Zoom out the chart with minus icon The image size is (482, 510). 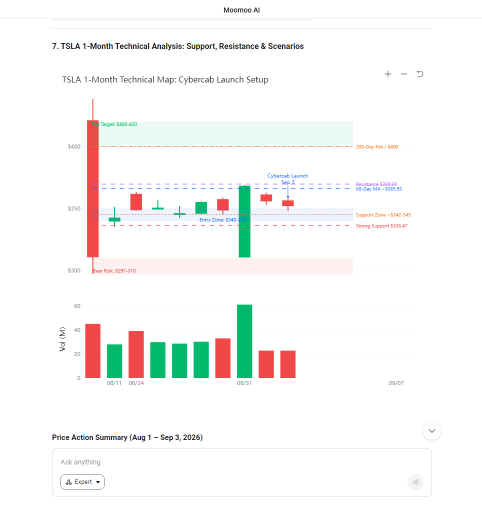[404, 74]
